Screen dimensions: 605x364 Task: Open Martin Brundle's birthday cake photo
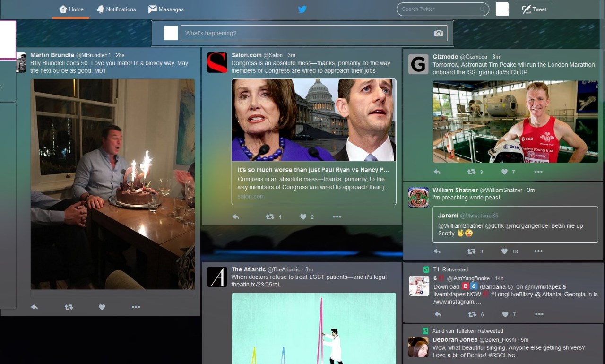click(112, 184)
